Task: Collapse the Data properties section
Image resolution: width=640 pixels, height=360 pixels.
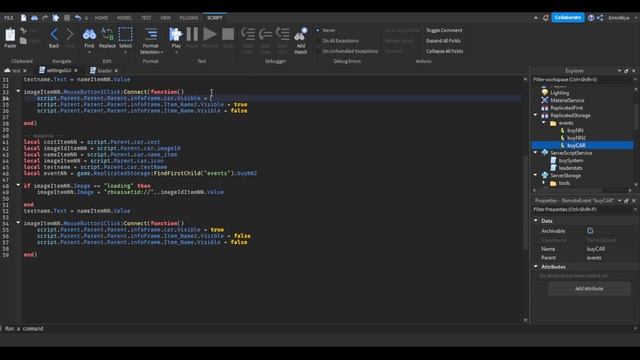Action: pyautogui.click(x=536, y=220)
